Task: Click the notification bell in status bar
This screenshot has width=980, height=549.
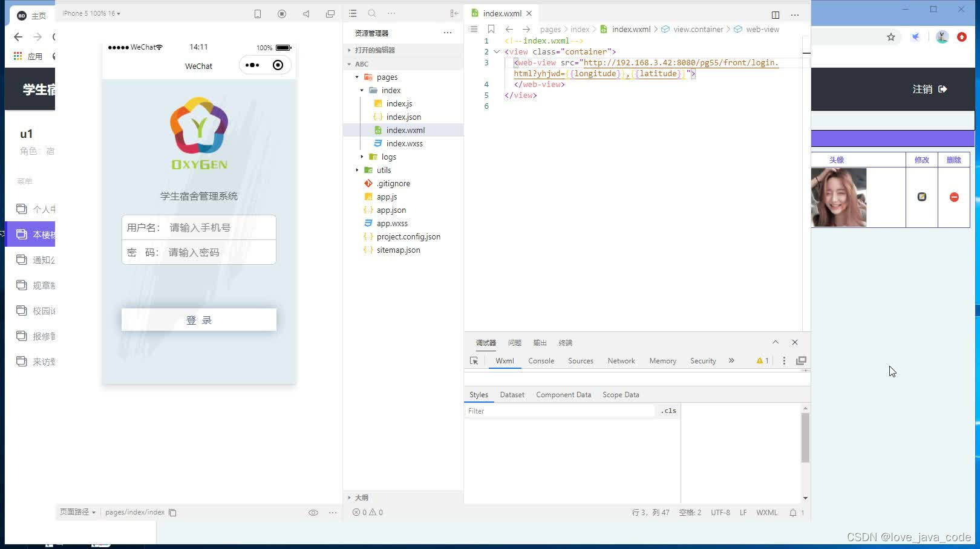Action: [x=793, y=513]
